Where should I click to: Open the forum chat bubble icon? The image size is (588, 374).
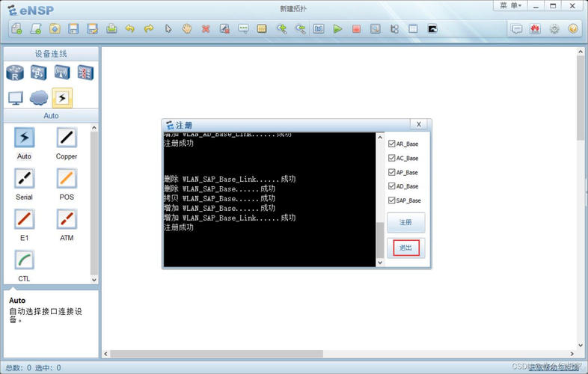click(517, 29)
